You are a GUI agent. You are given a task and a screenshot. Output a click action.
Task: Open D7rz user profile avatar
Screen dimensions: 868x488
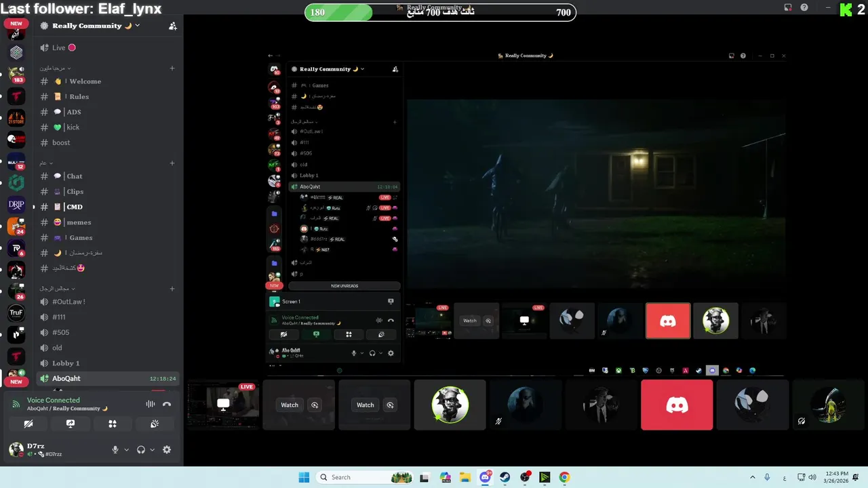[x=16, y=449]
